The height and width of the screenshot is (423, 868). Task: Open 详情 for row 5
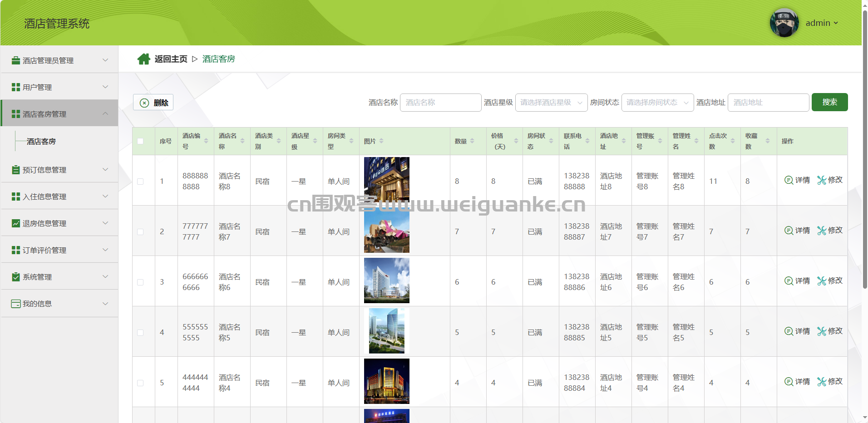(x=797, y=382)
